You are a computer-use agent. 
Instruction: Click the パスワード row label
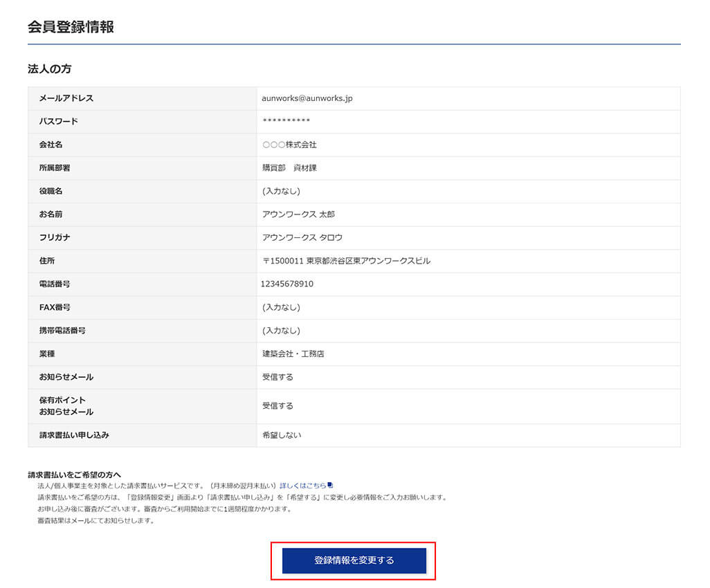(58, 121)
